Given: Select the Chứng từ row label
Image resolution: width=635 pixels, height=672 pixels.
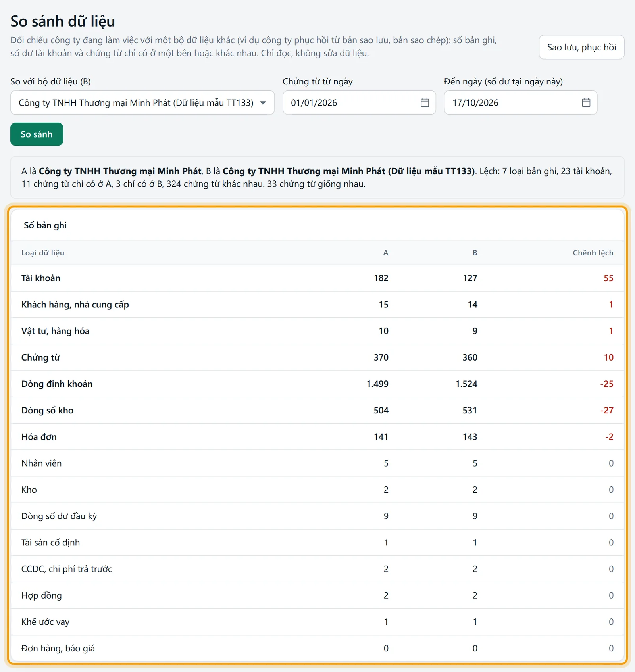Looking at the screenshot, I should coord(40,357).
